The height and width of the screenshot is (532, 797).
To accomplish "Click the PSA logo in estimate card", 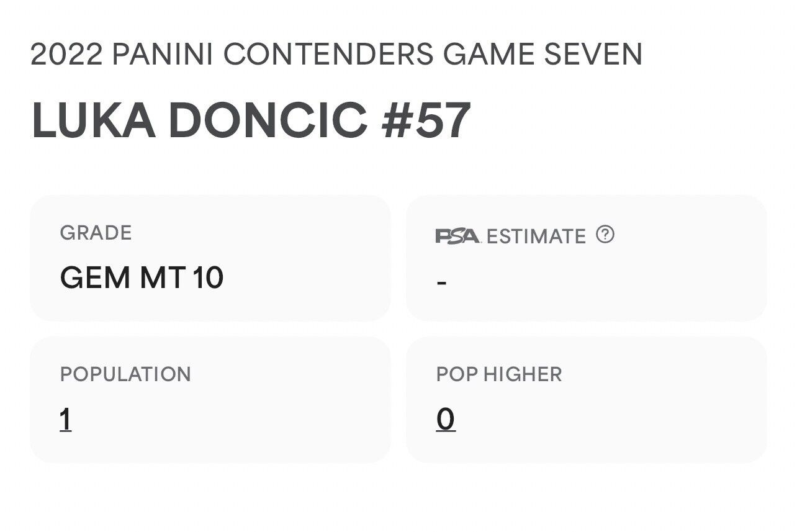I will point(458,236).
